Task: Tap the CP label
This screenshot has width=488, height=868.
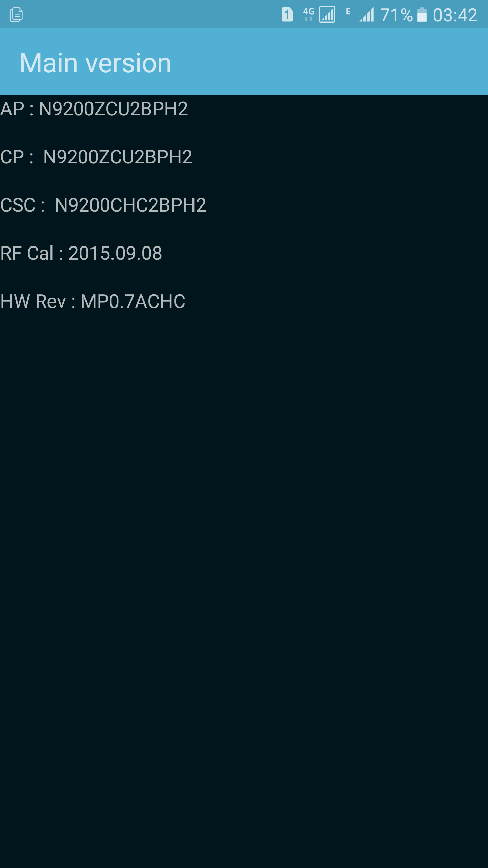Action: [x=12, y=157]
